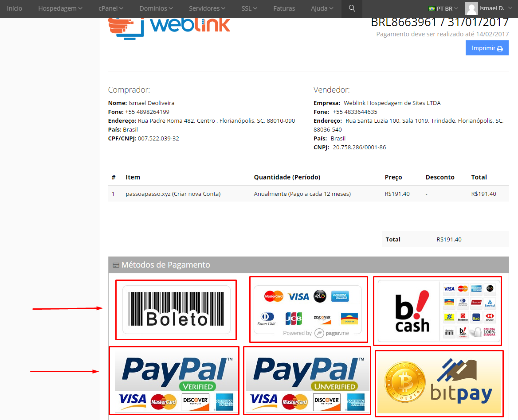Open the search icon in the navbar
The height and width of the screenshot is (420, 518).
click(352, 8)
